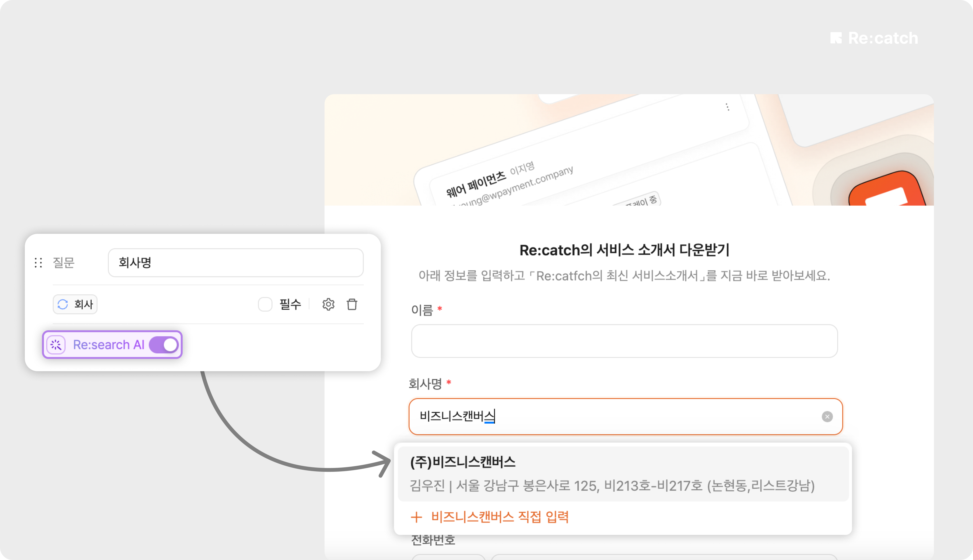Click the plus icon before 직접 입력
973x560 pixels.
pos(416,517)
